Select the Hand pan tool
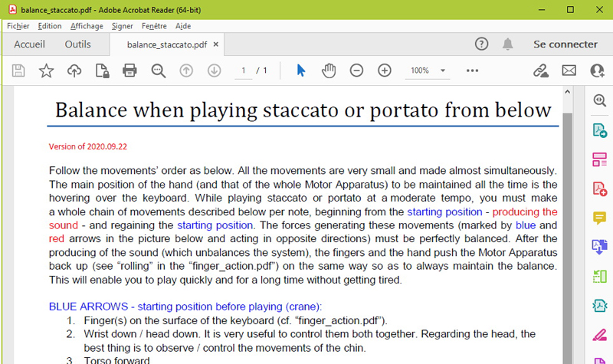613x364 pixels. (329, 71)
